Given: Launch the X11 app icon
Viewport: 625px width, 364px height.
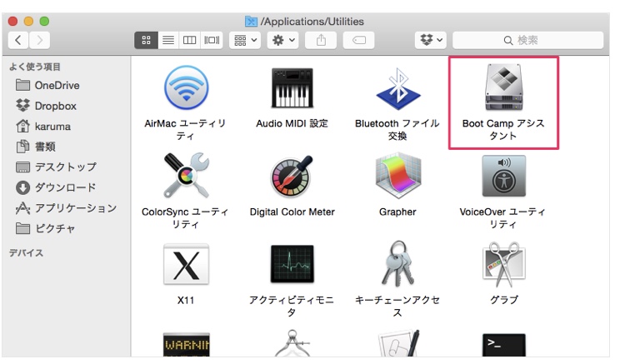Looking at the screenshot, I should point(185,264).
